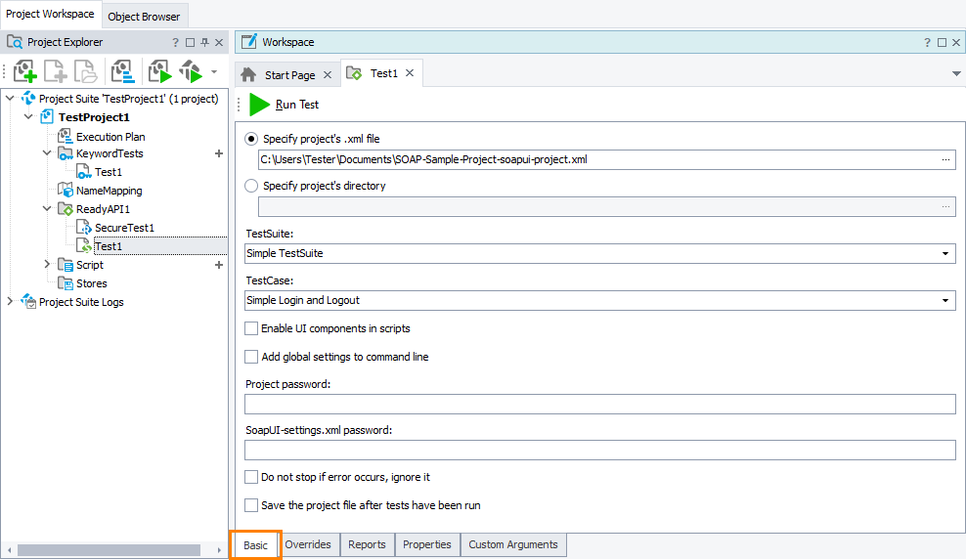Viewport: 966px width, 560px height.
Task: Enable UI components in scripts checkbox
Action: 252,328
